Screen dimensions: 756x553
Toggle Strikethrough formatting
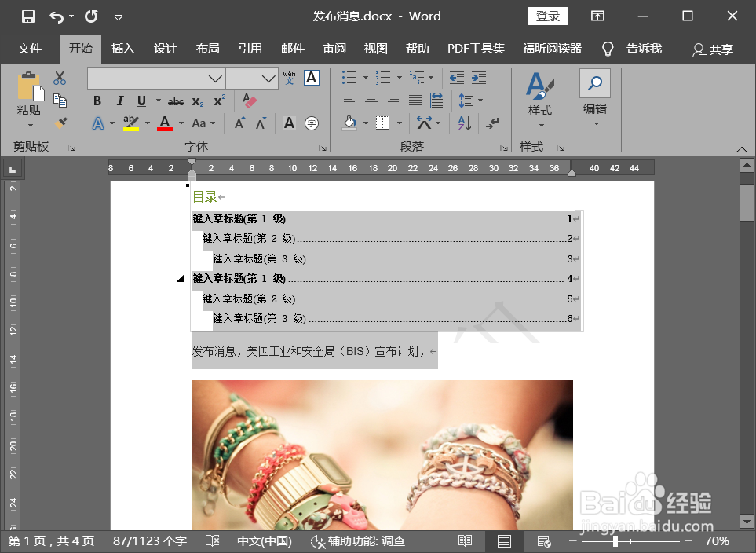tap(176, 101)
